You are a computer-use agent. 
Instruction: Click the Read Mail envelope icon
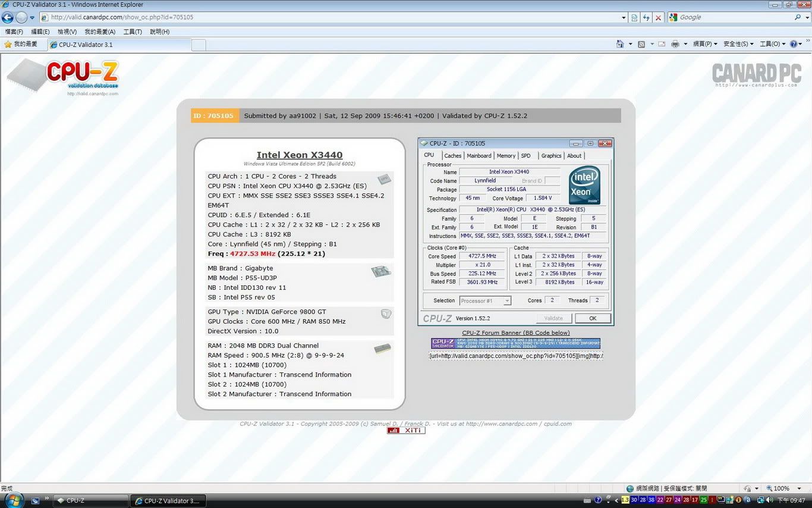tap(662, 44)
